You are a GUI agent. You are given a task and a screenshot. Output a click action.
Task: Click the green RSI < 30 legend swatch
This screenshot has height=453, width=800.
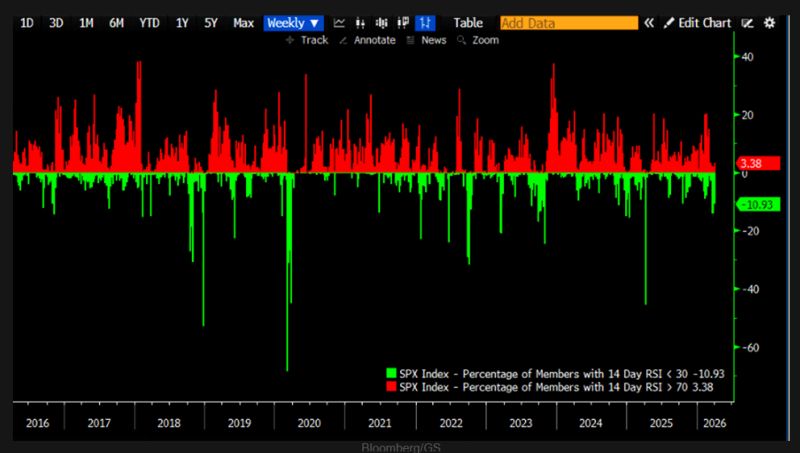(391, 374)
